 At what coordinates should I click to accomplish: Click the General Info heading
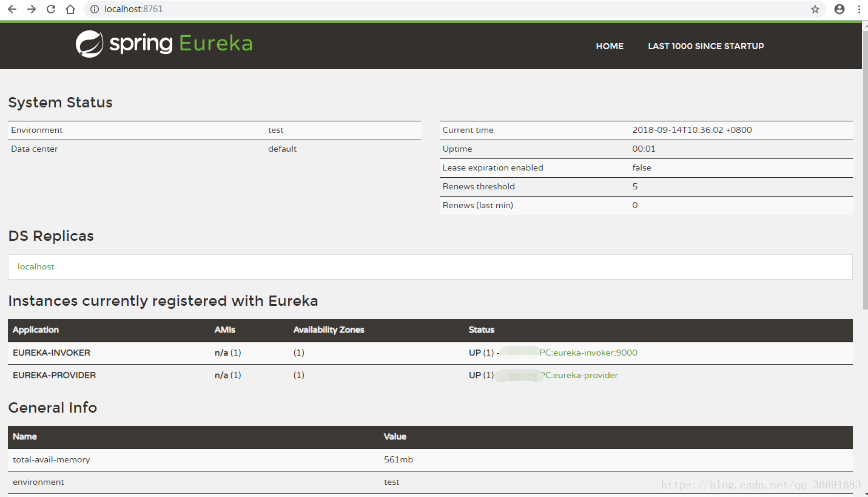point(53,408)
